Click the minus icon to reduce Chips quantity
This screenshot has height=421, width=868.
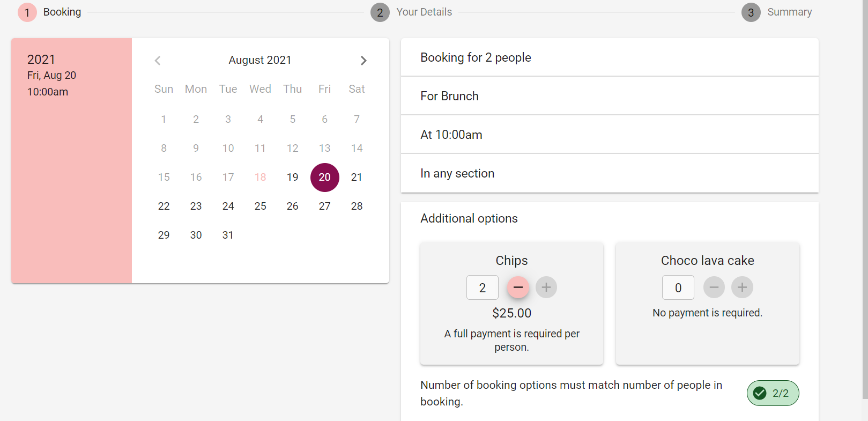(x=518, y=287)
